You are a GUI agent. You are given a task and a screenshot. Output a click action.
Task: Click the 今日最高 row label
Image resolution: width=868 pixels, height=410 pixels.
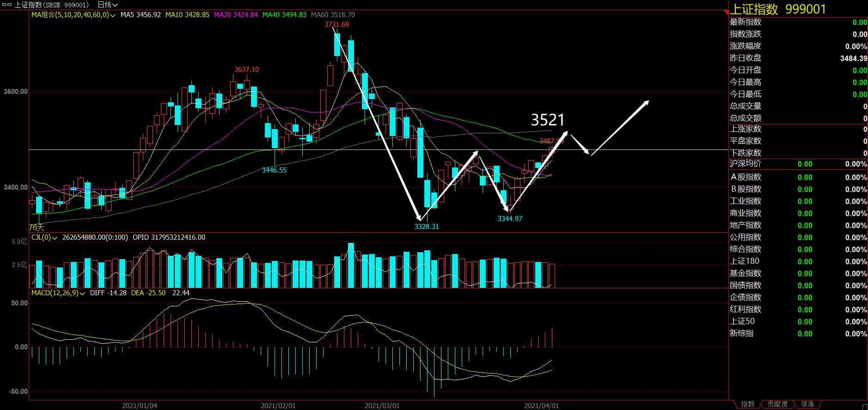pos(745,82)
